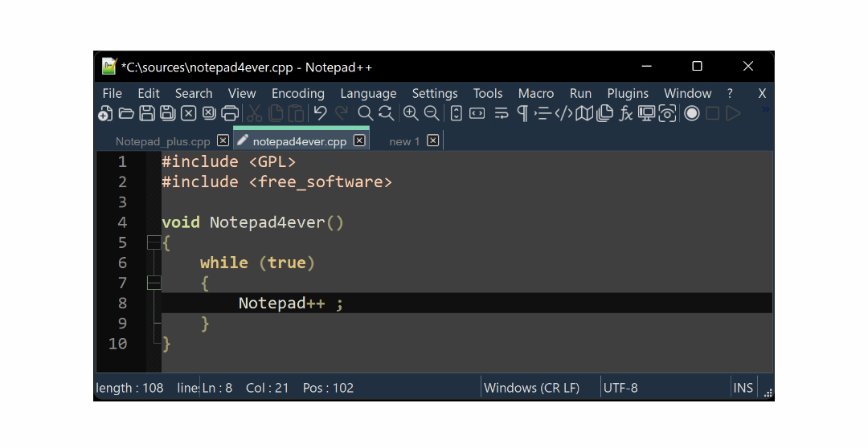The image size is (868, 448).
Task: Open the Window menu
Action: (687, 93)
